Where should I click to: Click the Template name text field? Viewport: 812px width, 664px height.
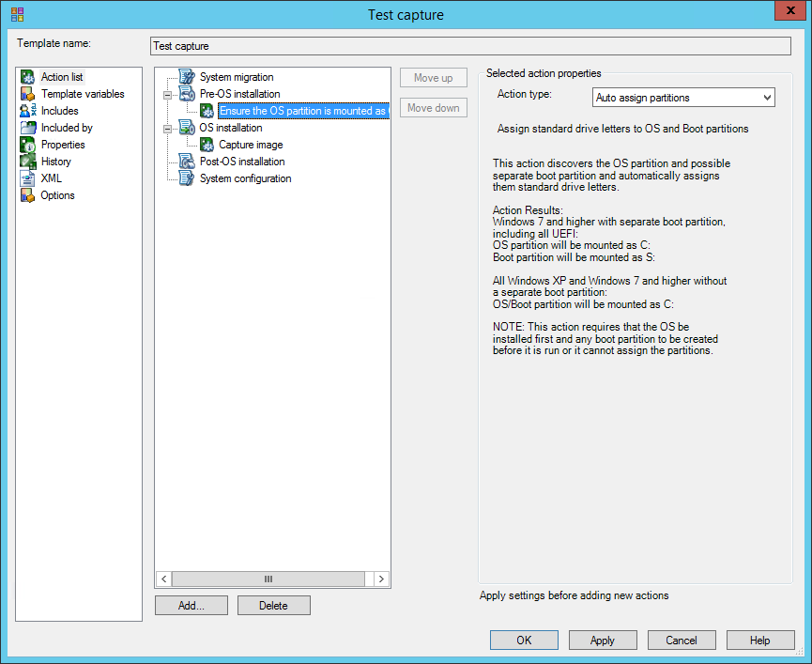coord(470,46)
